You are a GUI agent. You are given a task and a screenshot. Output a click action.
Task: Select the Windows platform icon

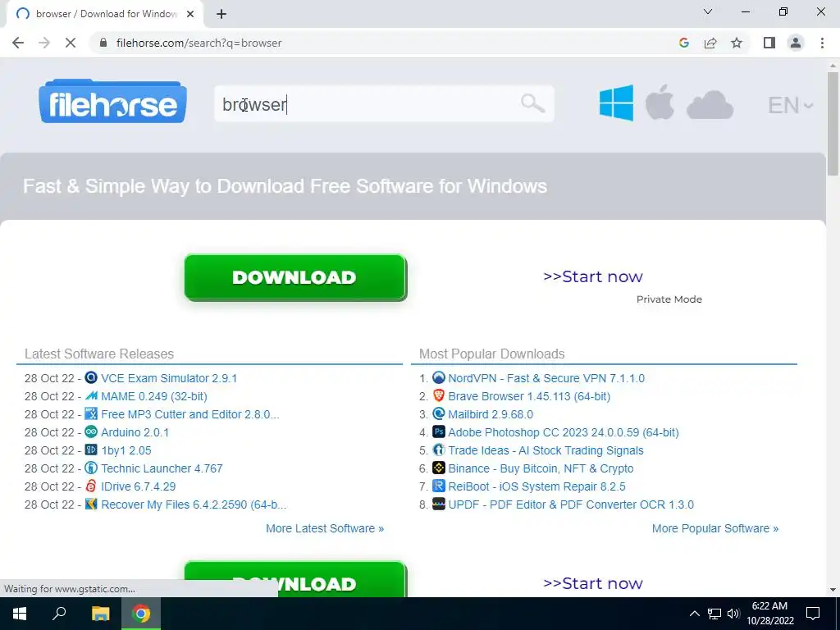[x=616, y=103]
